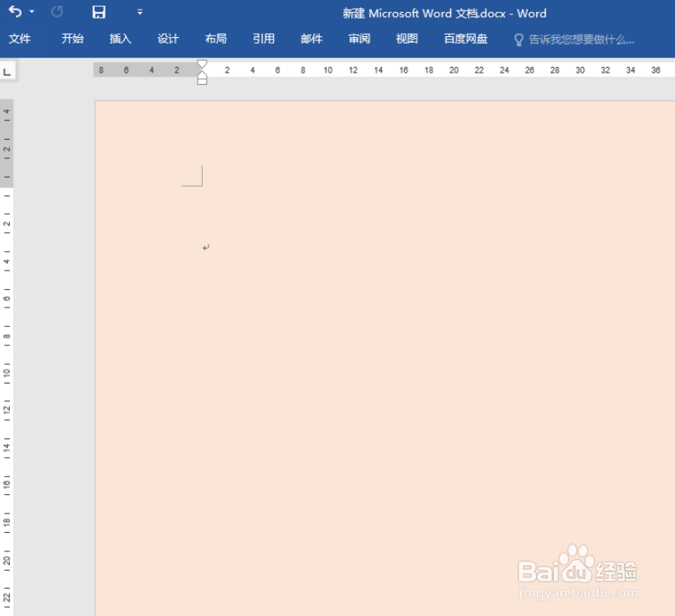Select the 引用 ribbon tab
The width and height of the screenshot is (675, 616).
tap(263, 40)
